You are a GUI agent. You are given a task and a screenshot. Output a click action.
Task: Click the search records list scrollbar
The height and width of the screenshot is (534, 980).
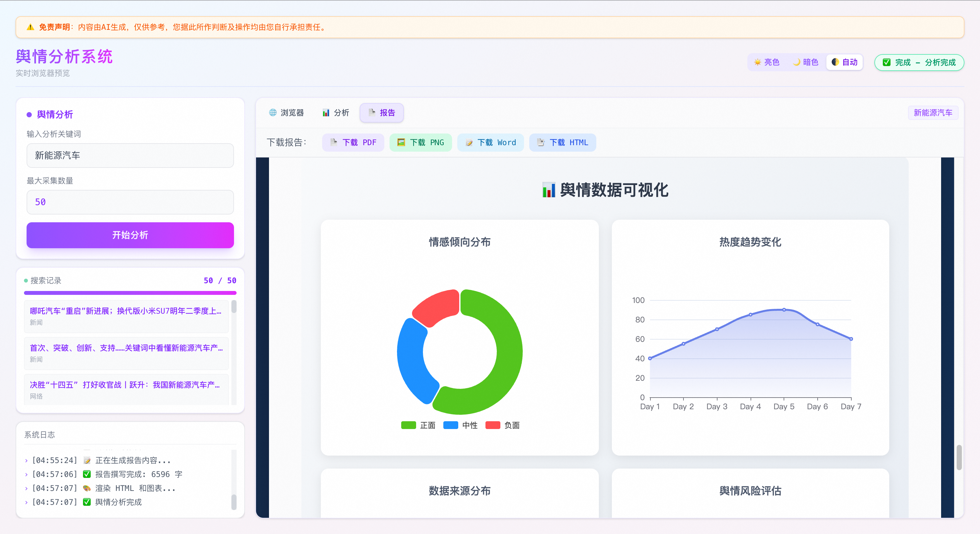234,307
